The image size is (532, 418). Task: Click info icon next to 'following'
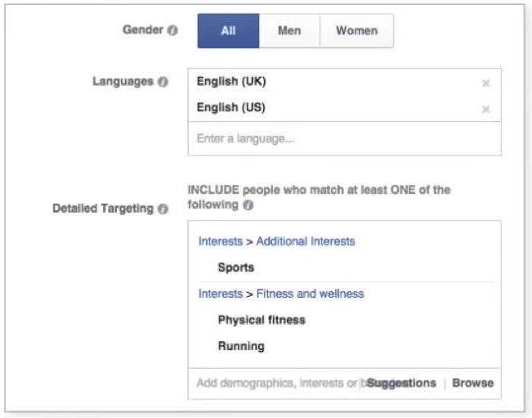pyautogui.click(x=248, y=205)
